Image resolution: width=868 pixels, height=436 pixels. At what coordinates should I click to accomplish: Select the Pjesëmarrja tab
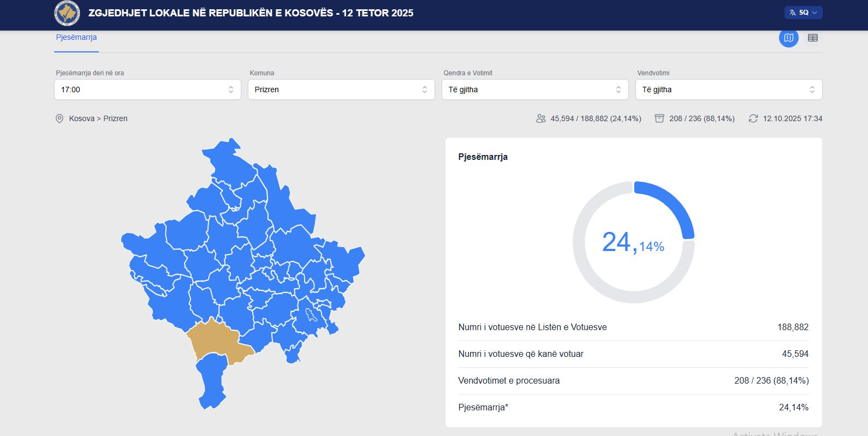[x=76, y=38]
